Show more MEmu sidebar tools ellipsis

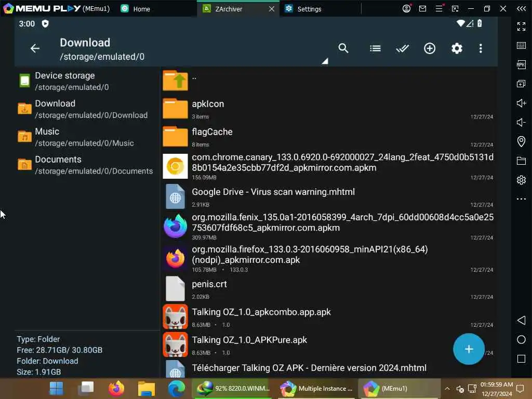click(x=521, y=199)
